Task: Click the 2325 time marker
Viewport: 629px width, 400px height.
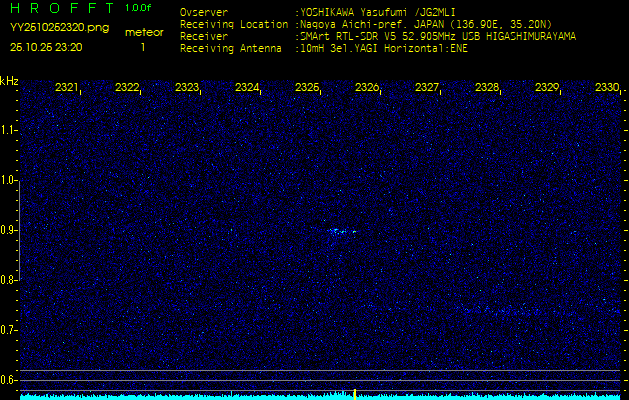Action: click(x=307, y=88)
